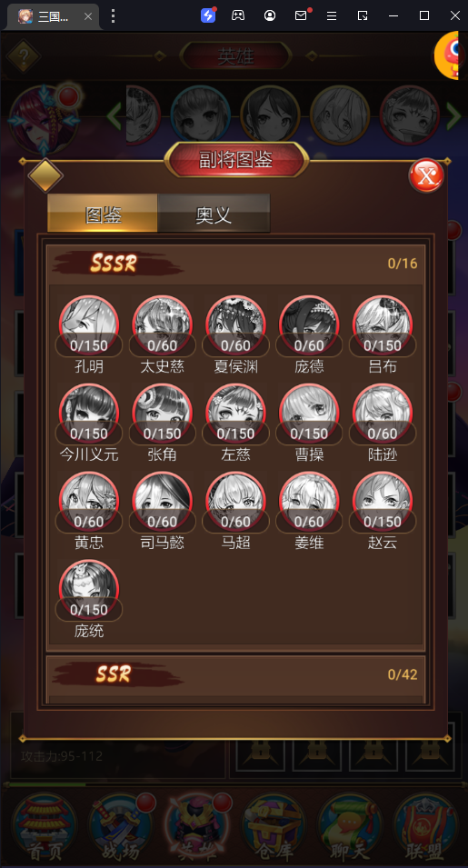The height and width of the screenshot is (868, 468).
Task: Open the 赵云 hero portrait
Action: (x=383, y=502)
